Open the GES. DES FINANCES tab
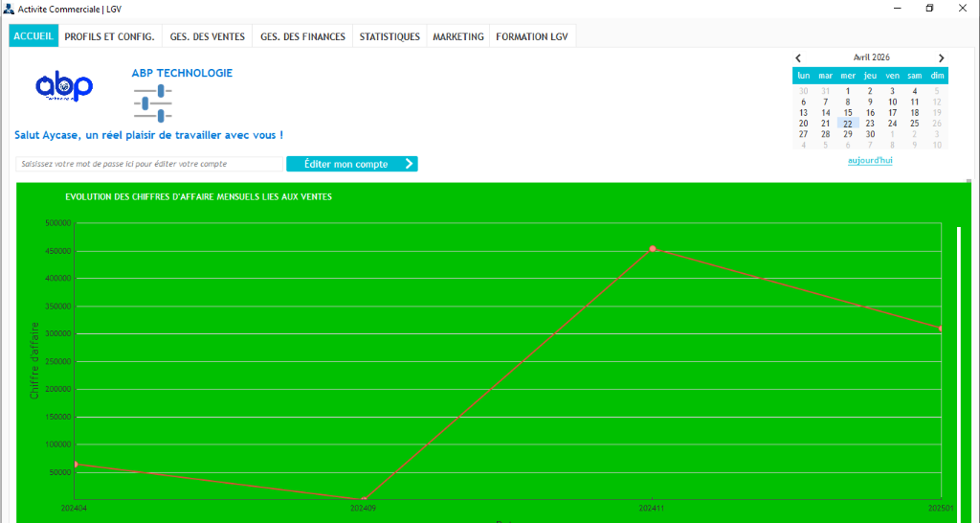This screenshot has width=980, height=523. coord(302,36)
